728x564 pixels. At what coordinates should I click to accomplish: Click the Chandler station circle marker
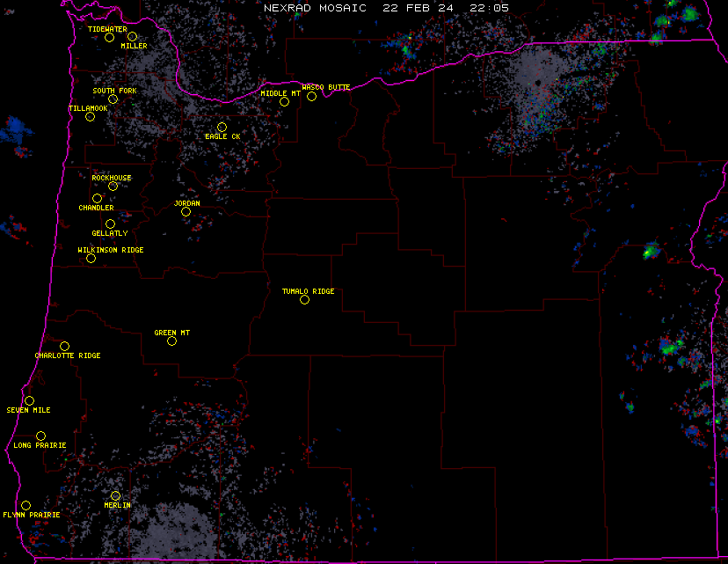coord(97,199)
